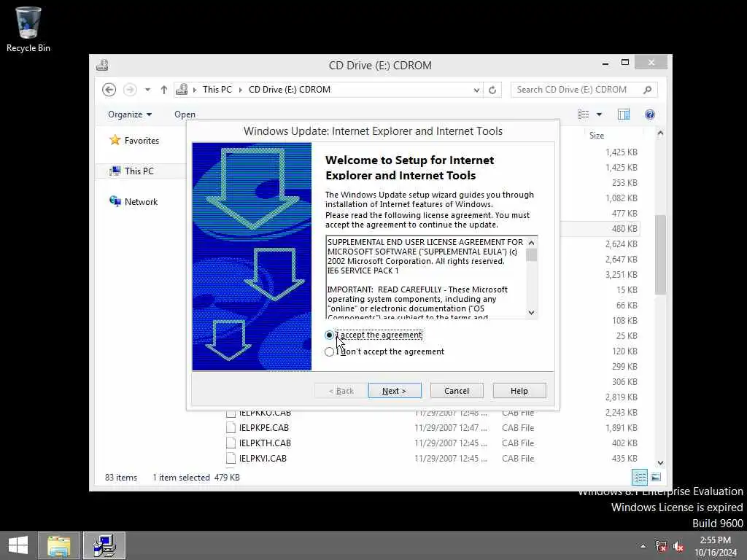Click the Size column header
This screenshot has width=747, height=560.
coord(597,136)
